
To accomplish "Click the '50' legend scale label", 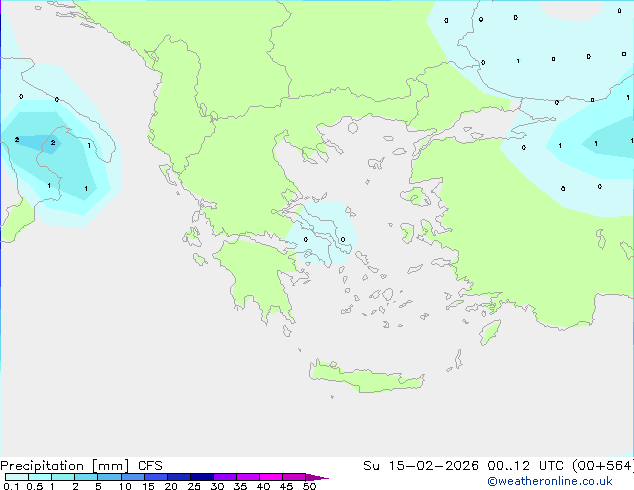I will coord(309,486).
